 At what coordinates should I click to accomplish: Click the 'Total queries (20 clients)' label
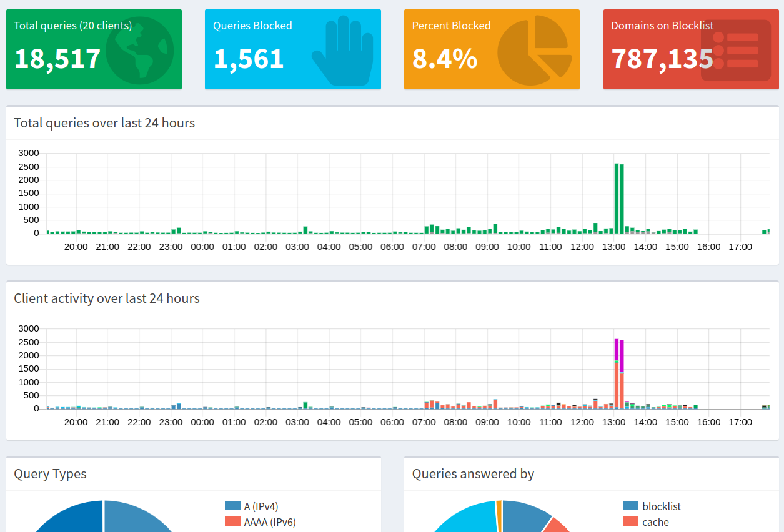coord(73,26)
